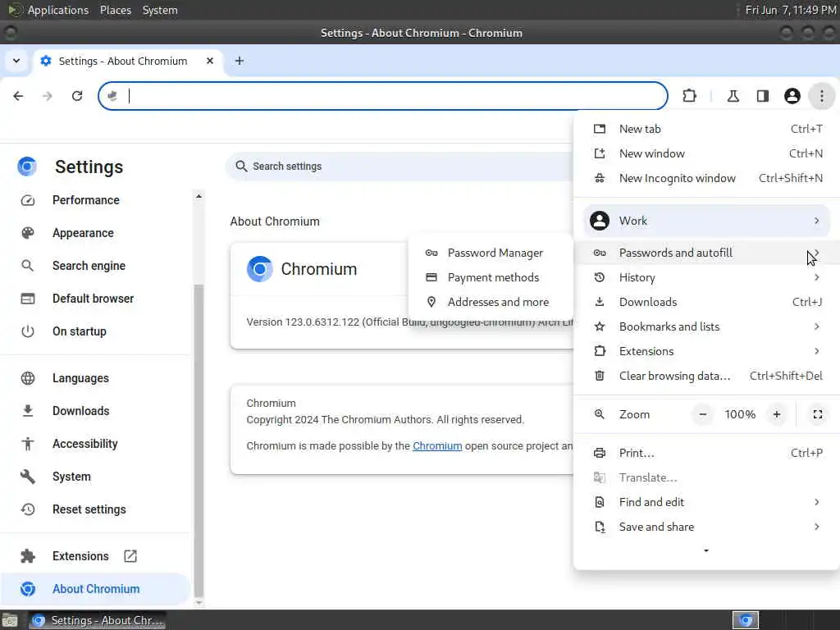Click the sidebar scroll up arrow
Screen dimensions: 840x630
pyautogui.click(x=199, y=197)
